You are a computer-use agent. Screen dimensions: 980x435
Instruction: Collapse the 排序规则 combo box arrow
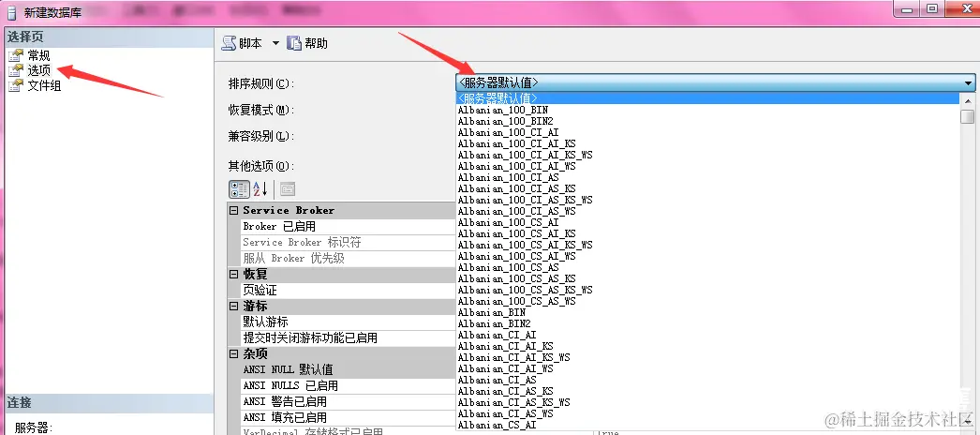point(968,82)
